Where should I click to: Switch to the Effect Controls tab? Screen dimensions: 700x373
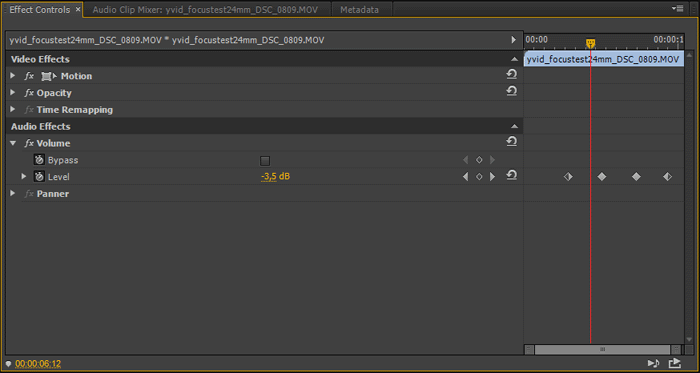coord(39,10)
